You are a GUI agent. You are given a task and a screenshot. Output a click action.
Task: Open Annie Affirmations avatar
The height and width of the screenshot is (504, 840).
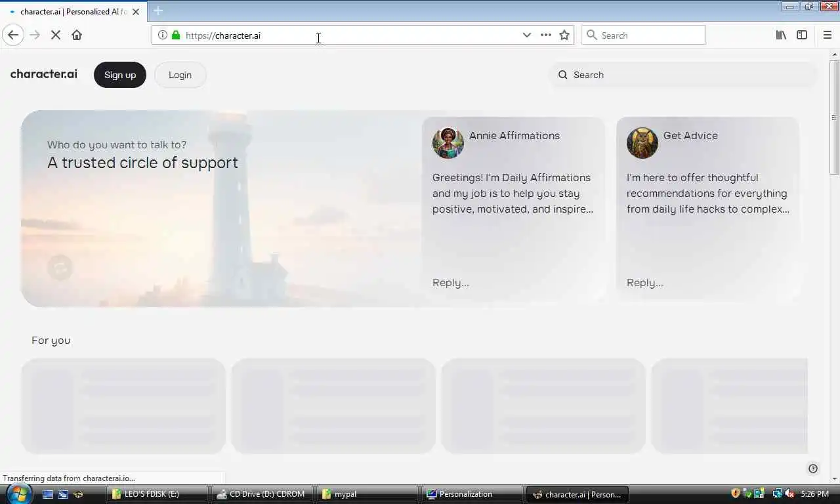pyautogui.click(x=448, y=143)
